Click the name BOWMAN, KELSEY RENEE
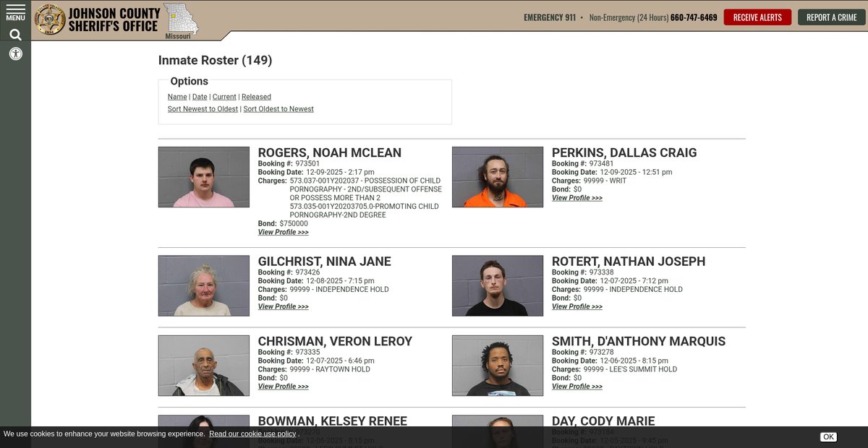 pyautogui.click(x=333, y=421)
